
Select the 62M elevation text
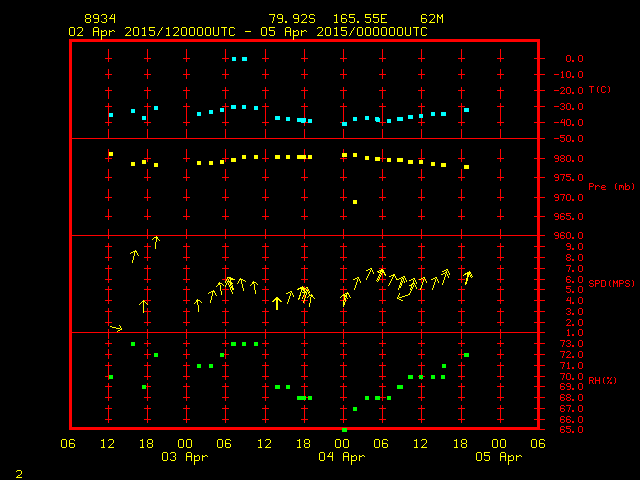pos(433,19)
